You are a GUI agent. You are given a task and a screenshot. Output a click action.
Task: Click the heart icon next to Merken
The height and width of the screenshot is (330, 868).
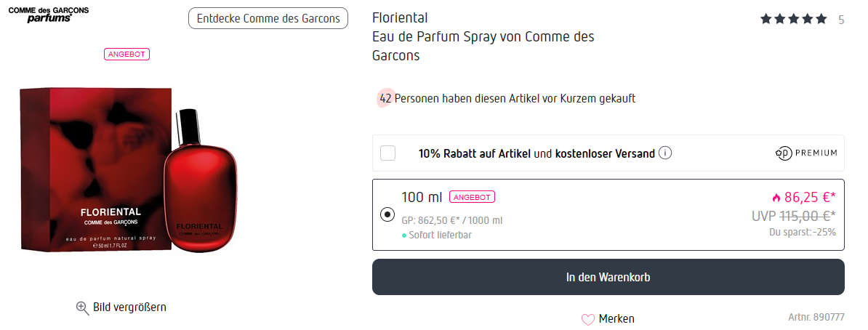pyautogui.click(x=588, y=319)
